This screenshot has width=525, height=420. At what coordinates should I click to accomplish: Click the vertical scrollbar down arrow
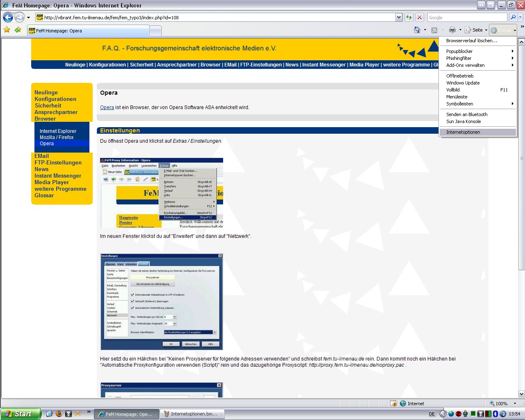pyautogui.click(x=521, y=394)
